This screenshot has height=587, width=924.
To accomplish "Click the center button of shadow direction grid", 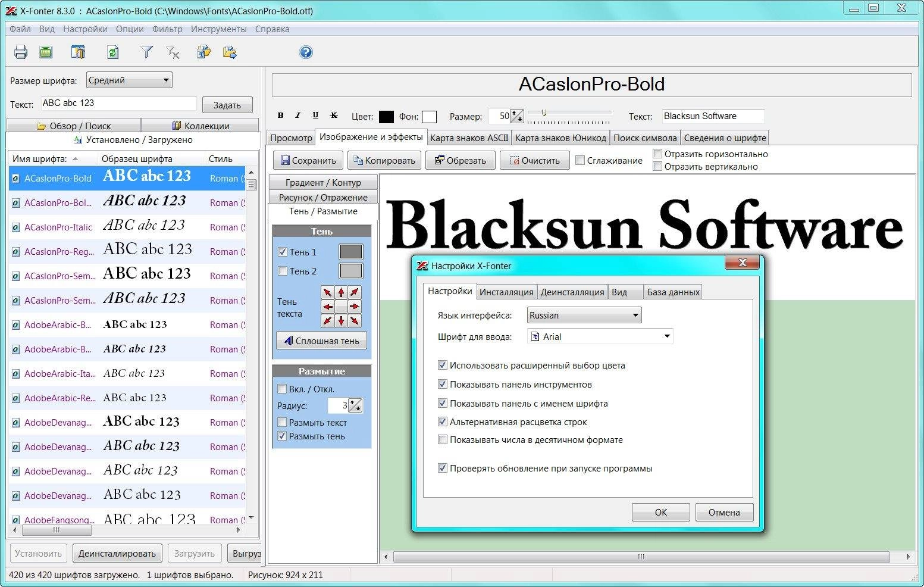I will pyautogui.click(x=341, y=307).
